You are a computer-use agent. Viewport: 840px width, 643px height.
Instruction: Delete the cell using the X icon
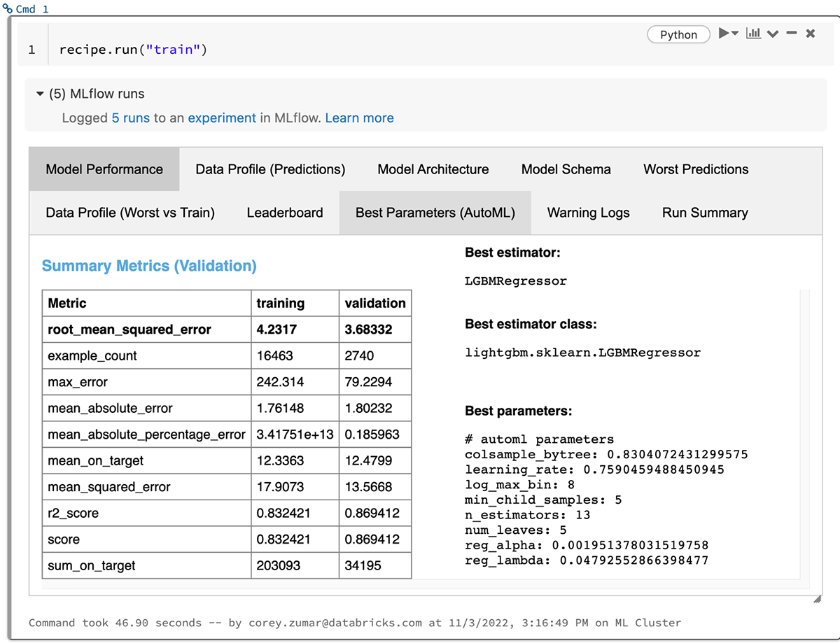[811, 34]
